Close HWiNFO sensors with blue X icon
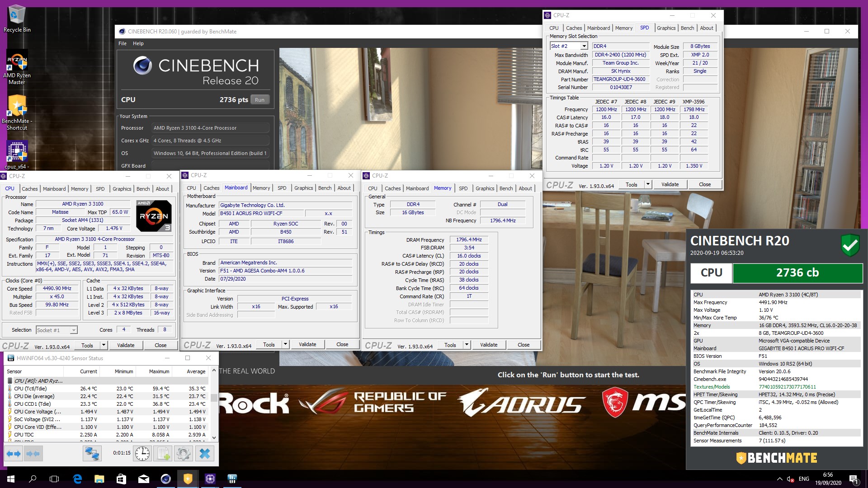The image size is (868, 488). click(x=204, y=453)
